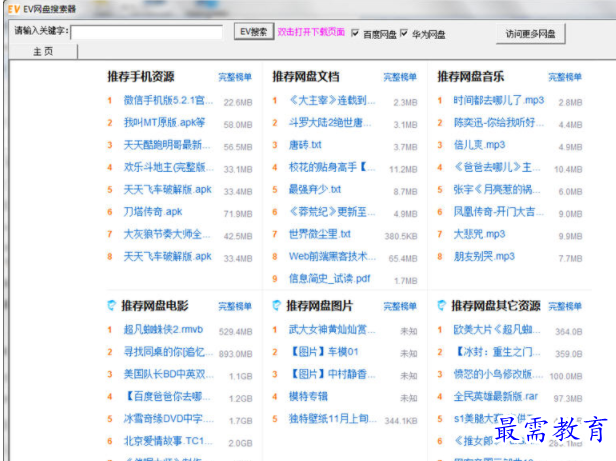Click the pink 双击打开下载页面 text

311,32
